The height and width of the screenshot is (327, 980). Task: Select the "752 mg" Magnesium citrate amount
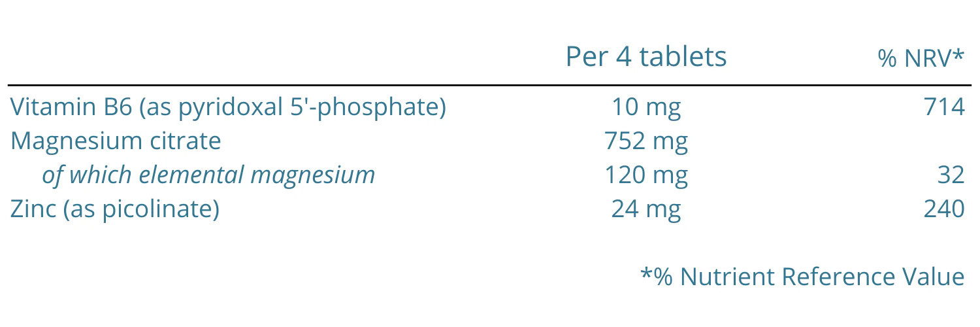(645, 141)
